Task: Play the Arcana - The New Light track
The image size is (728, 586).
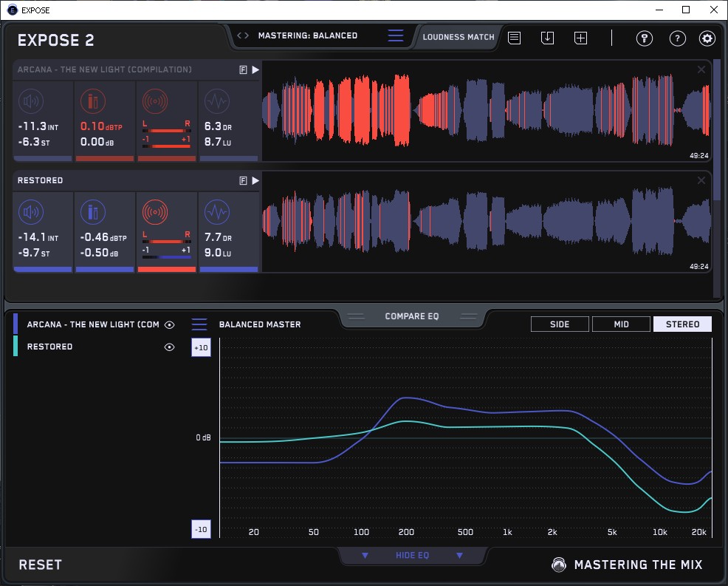Action: [x=255, y=69]
